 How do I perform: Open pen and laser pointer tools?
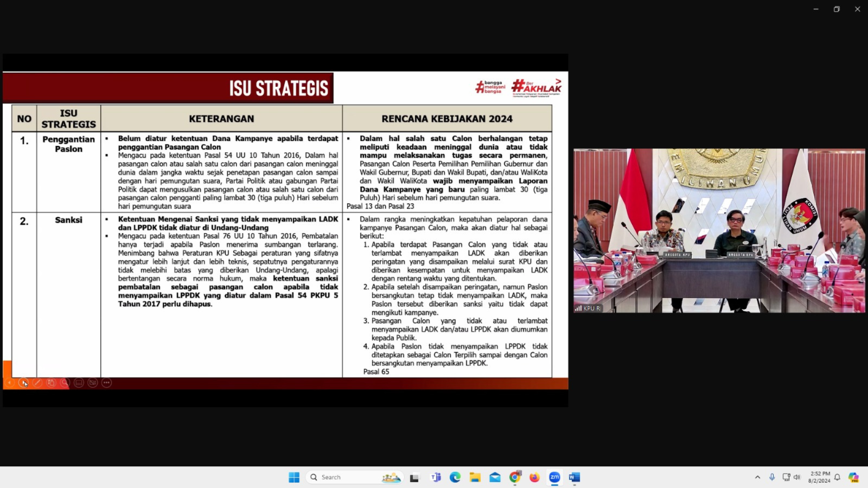pos(37,383)
